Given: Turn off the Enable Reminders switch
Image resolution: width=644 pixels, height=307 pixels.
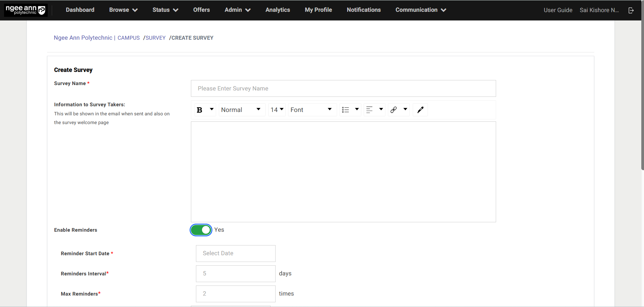Looking at the screenshot, I should [201, 230].
